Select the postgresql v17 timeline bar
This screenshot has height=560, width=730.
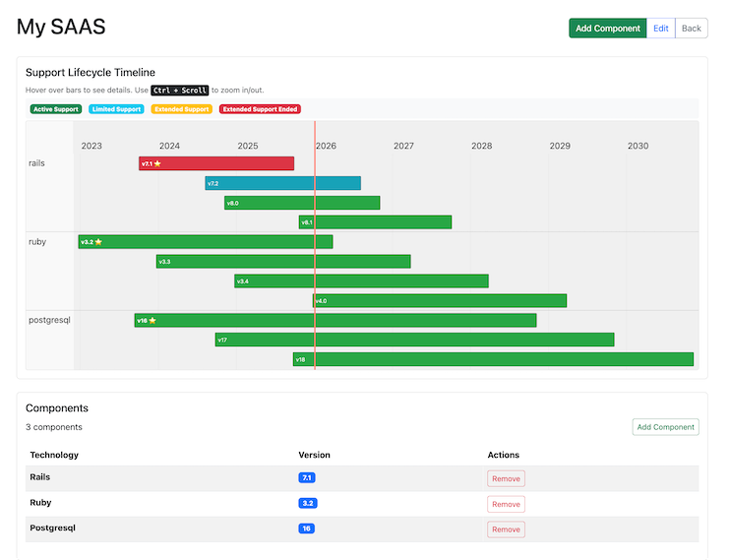pos(415,340)
